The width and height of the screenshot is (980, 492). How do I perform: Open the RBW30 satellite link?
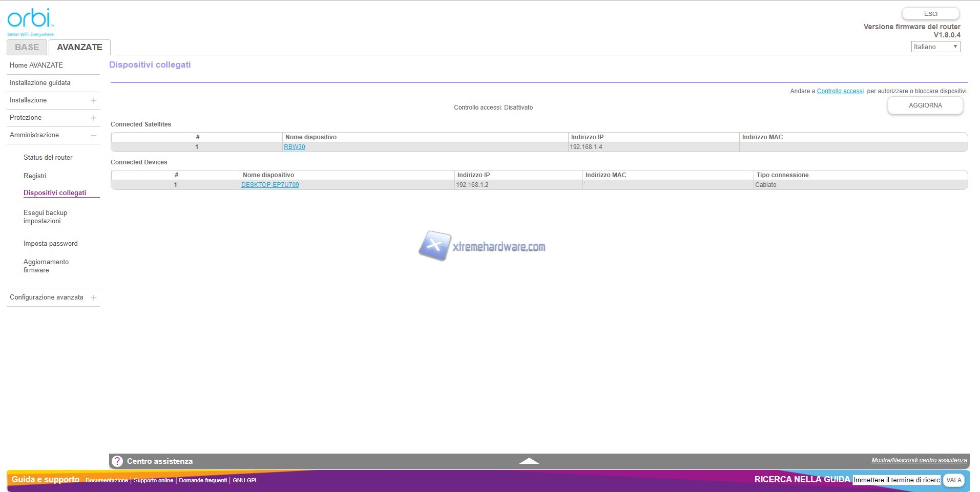pyautogui.click(x=295, y=147)
